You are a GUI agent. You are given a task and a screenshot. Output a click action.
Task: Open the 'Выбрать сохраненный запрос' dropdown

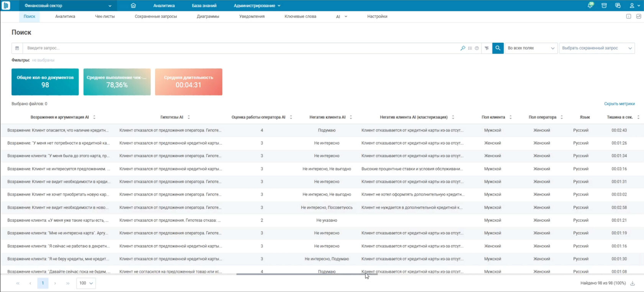pyautogui.click(x=597, y=48)
